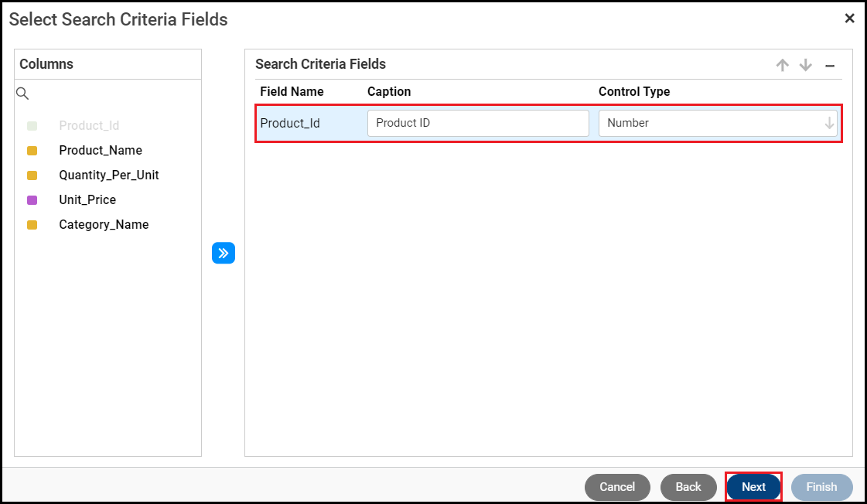Cancel the wizard
Viewport: 867px width, 504px height.
pyautogui.click(x=616, y=487)
